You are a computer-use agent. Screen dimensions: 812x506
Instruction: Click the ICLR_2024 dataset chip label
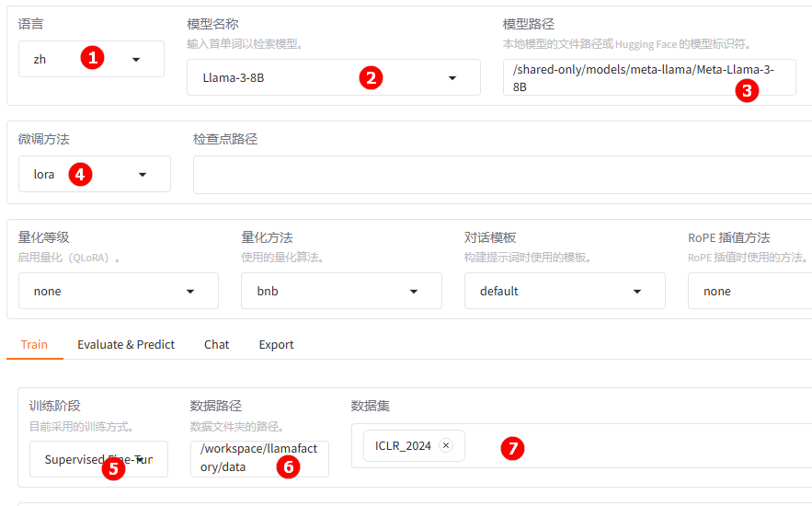[x=403, y=446]
